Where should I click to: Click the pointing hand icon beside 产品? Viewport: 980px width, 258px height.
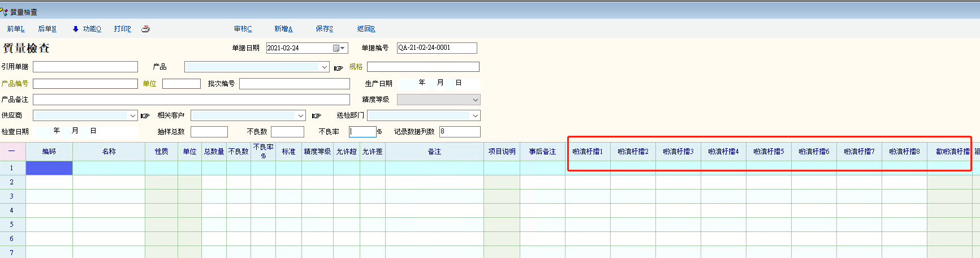338,68
